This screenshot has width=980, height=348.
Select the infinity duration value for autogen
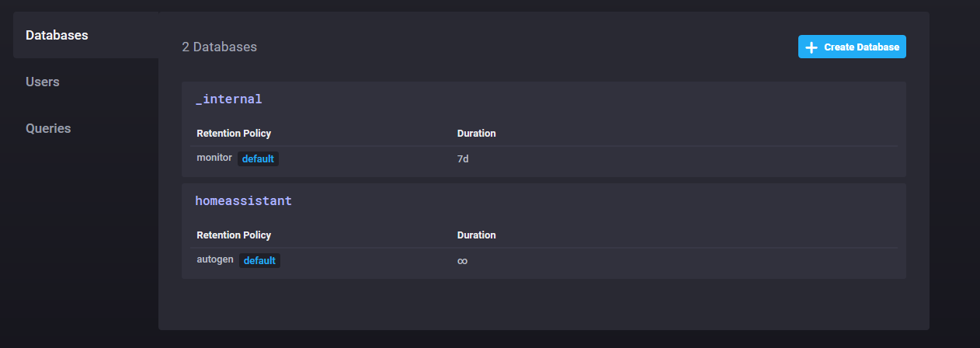462,261
